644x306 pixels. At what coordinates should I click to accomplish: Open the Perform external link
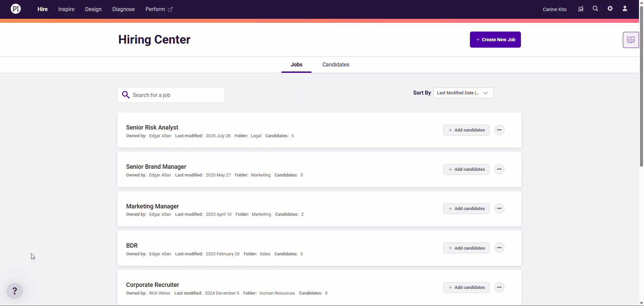point(159,9)
